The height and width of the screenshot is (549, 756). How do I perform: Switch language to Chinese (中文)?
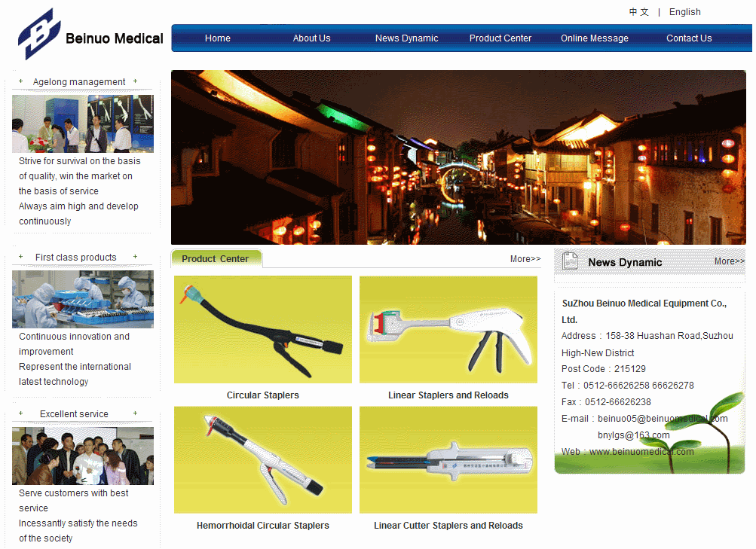pyautogui.click(x=638, y=12)
